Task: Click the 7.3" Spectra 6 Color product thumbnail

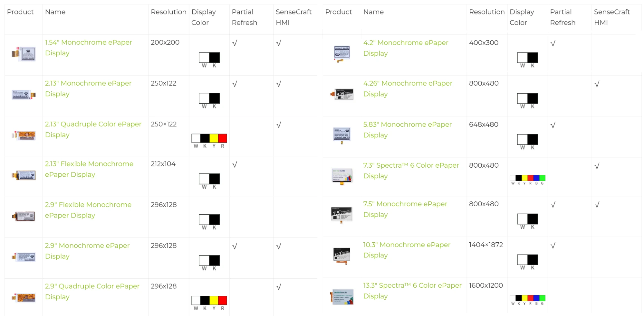Action: (342, 176)
